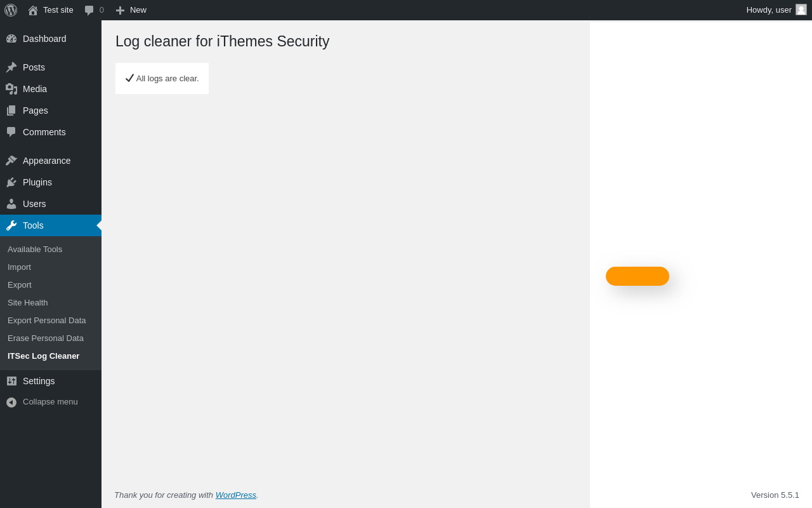The image size is (812, 508).
Task: Open Site Health under Tools
Action: [28, 303]
